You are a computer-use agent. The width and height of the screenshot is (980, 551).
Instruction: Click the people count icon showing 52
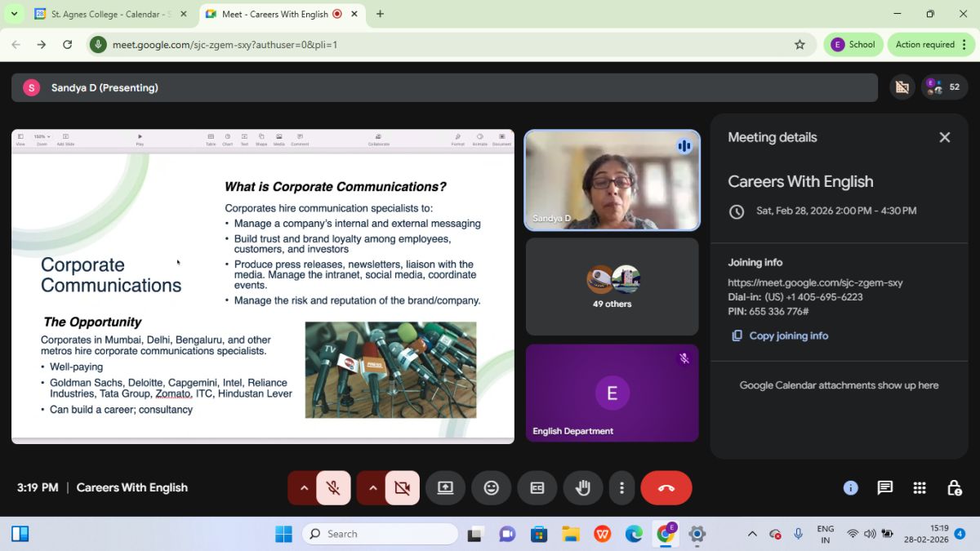[x=943, y=87]
